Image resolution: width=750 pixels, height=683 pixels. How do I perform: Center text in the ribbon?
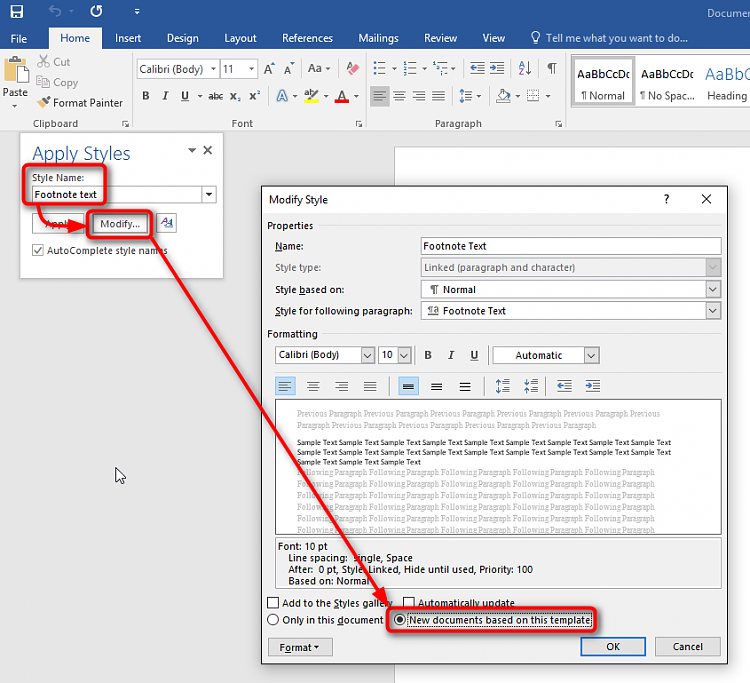point(399,96)
